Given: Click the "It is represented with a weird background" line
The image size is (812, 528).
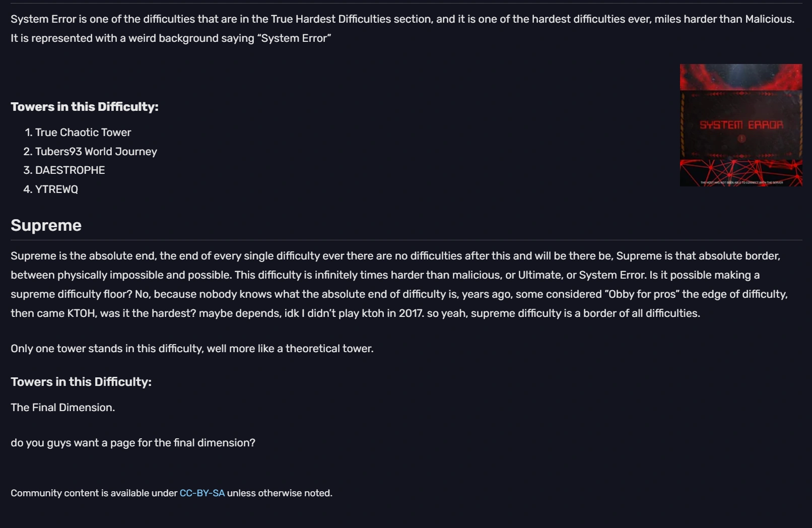Looking at the screenshot, I should 171,38.
